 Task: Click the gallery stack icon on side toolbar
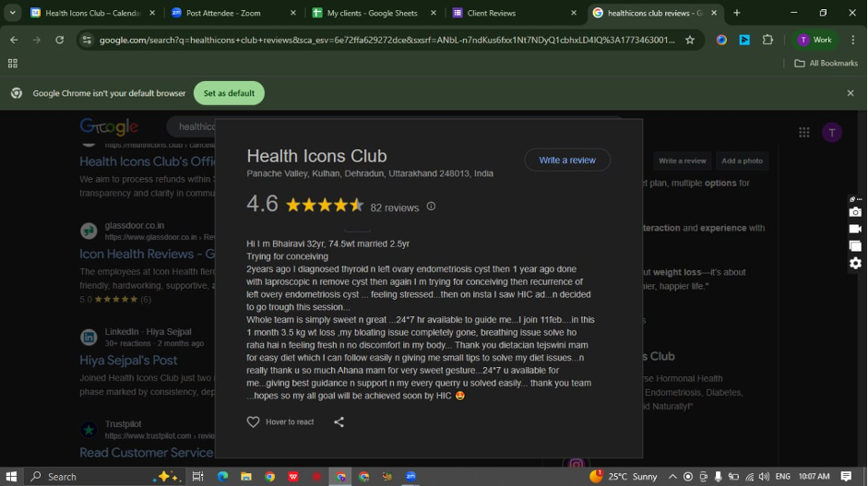pos(855,246)
